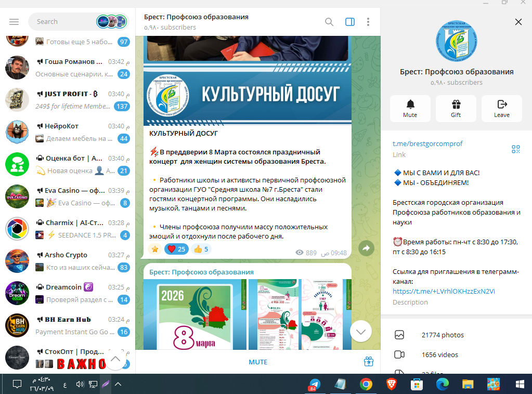Click the НейроКот cat avatar
532x394 pixels.
[17, 132]
